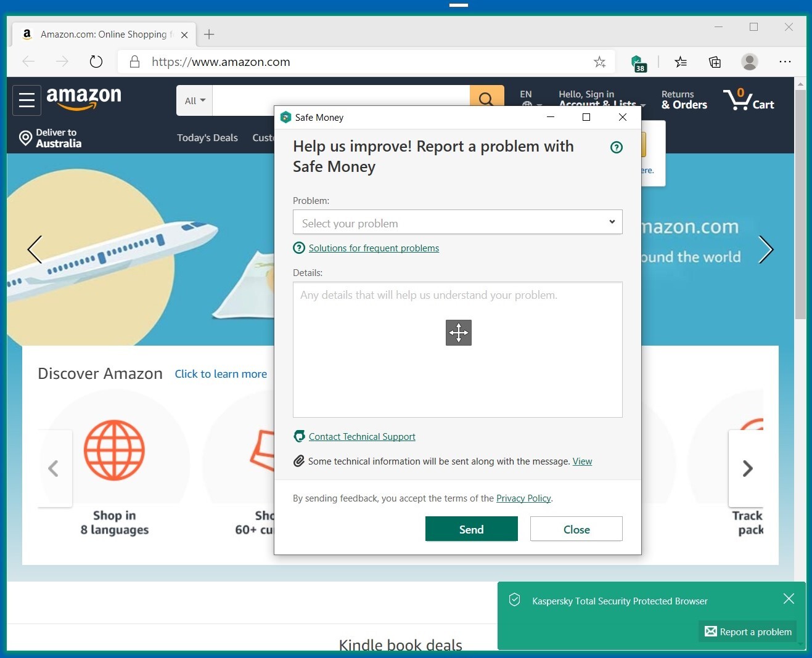Screen dimensions: 812x658
Task: Click the Safe Money title bar shield icon
Action: (285, 117)
